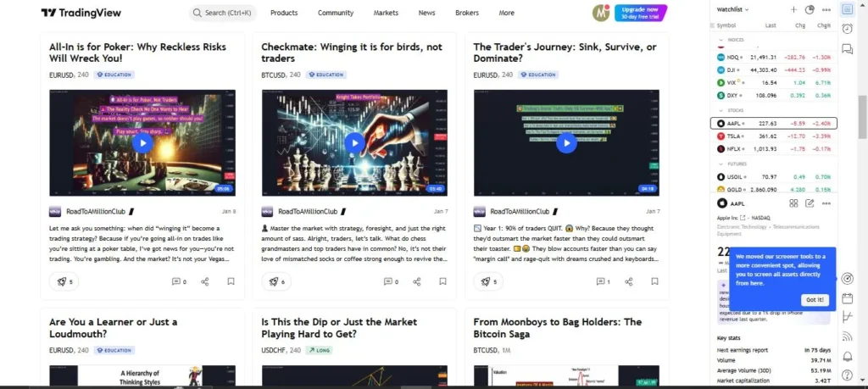
Task: Bookmark The Trader's Journey post
Action: pos(655,281)
